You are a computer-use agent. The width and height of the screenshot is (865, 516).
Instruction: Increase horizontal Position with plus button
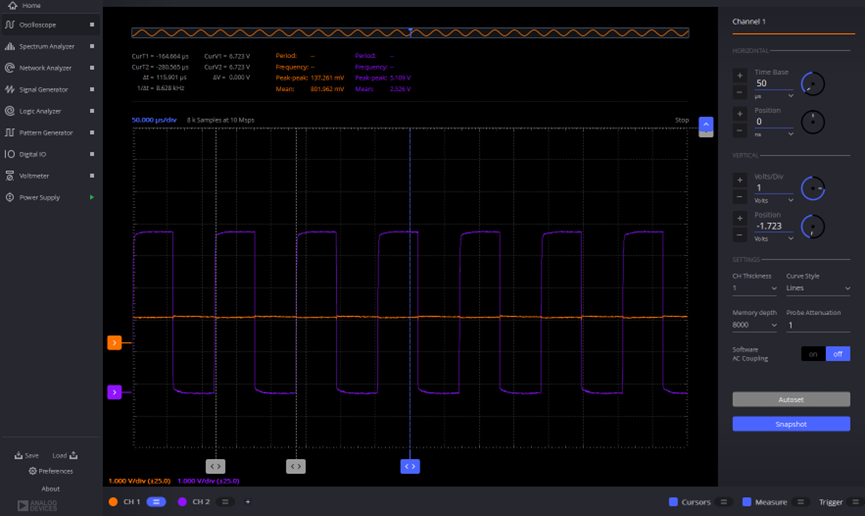pos(740,114)
